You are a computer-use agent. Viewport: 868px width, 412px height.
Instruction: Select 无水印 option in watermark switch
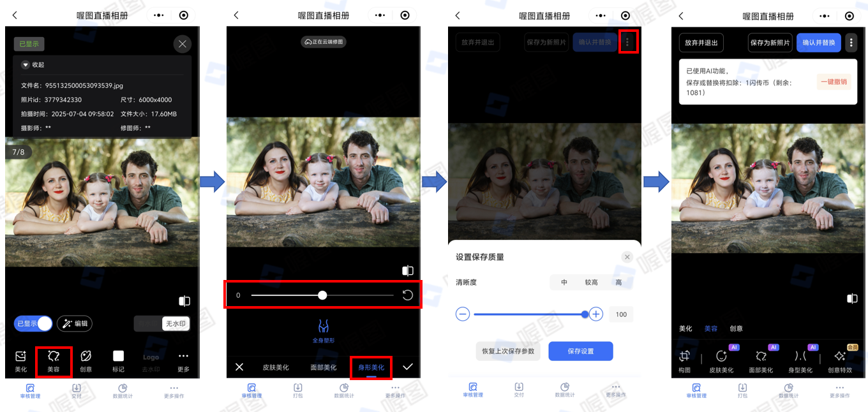tap(176, 323)
